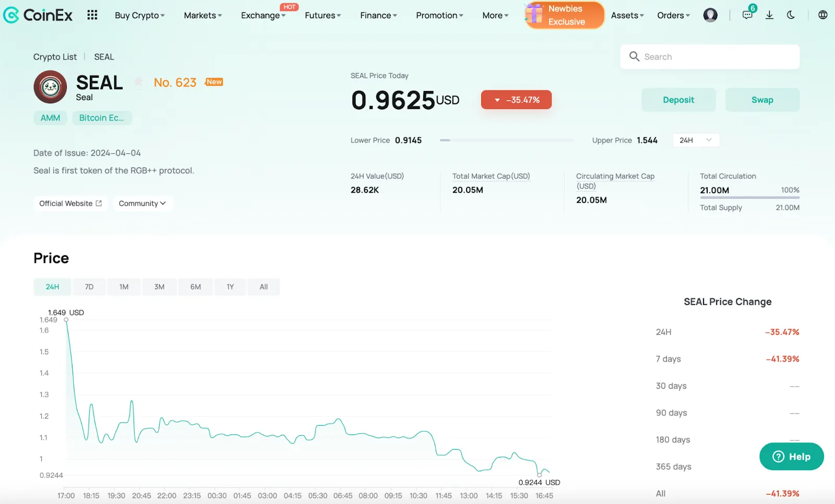Expand the Community links dropdown
The image size is (835, 504).
[x=142, y=203]
